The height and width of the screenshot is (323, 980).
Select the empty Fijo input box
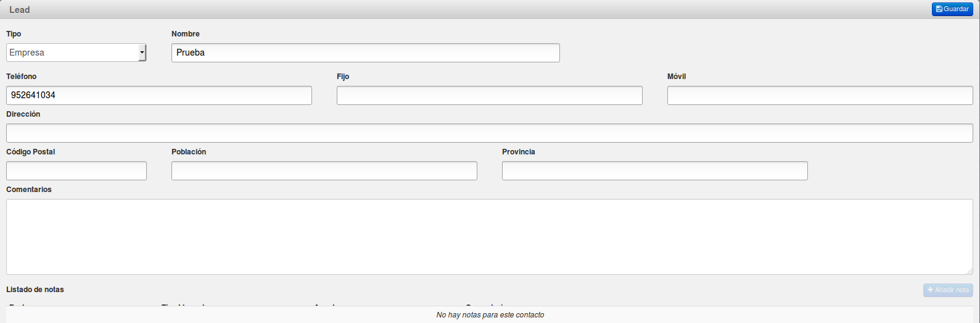point(489,95)
